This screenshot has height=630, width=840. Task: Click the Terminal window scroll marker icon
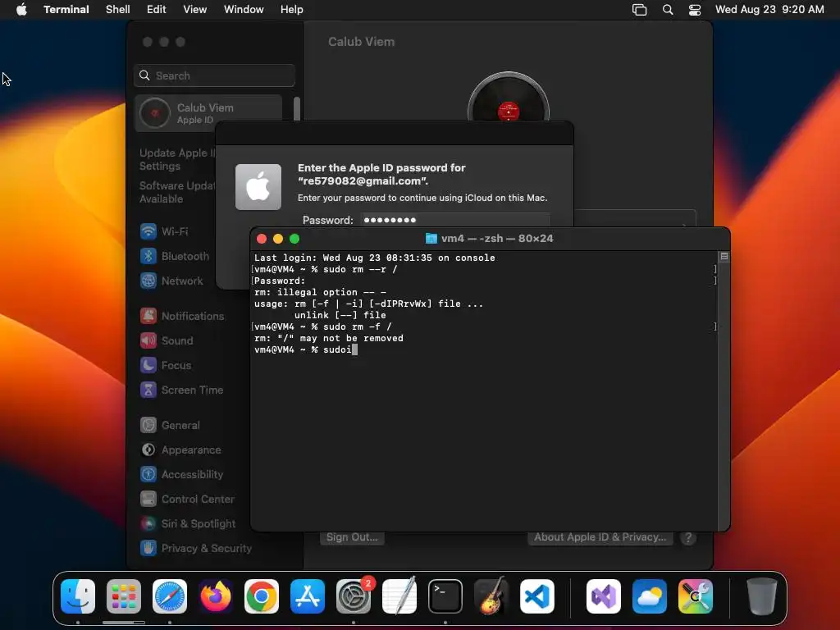pos(724,257)
